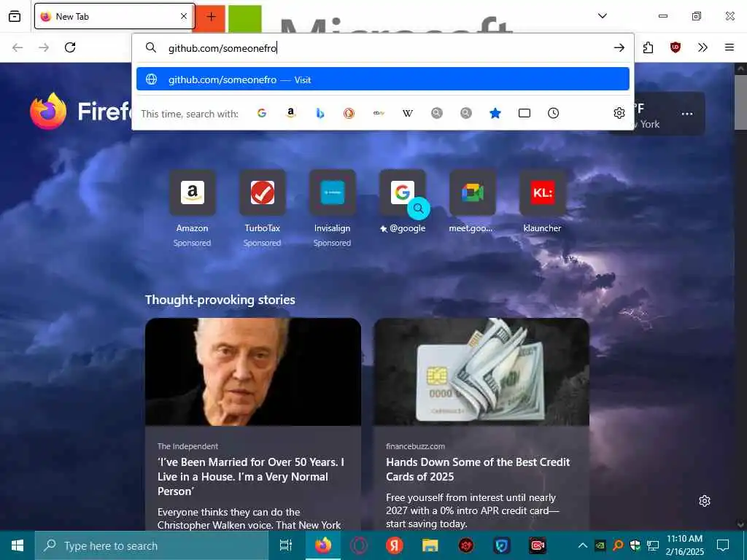The width and height of the screenshot is (747, 560).
Task: Open the Windows Start menu
Action: (18, 545)
